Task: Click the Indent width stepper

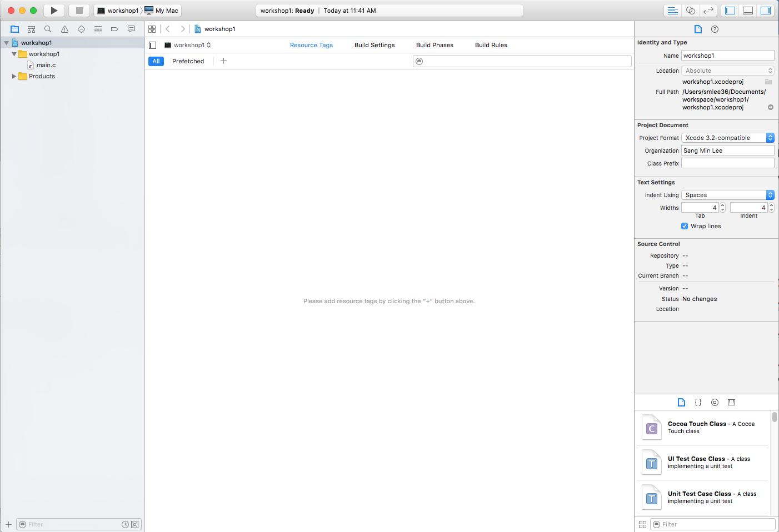Action: 771,208
